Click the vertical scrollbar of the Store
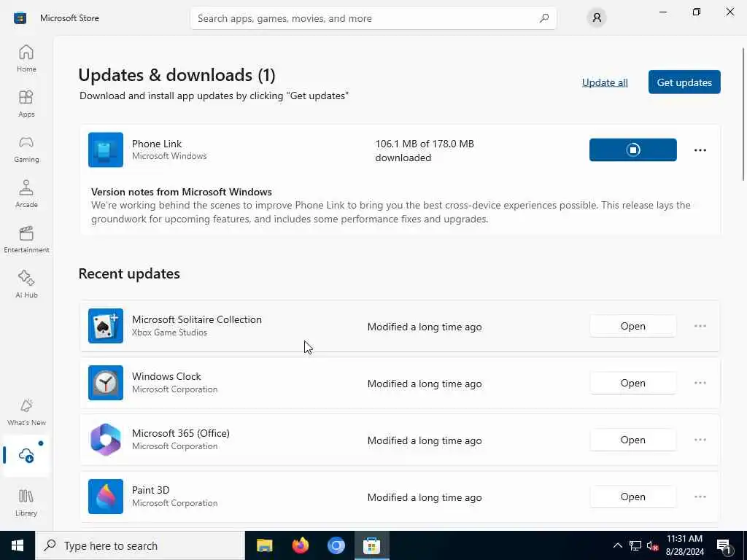The image size is (747, 560). pyautogui.click(x=743, y=114)
